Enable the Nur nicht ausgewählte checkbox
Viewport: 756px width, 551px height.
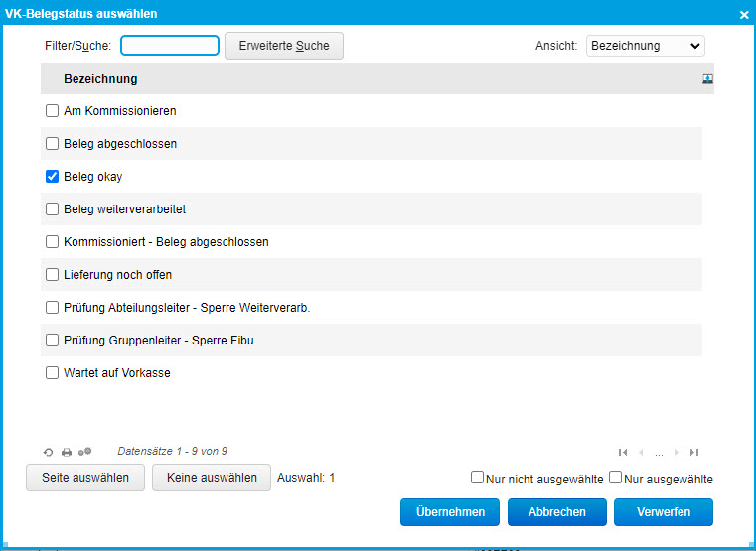478,478
